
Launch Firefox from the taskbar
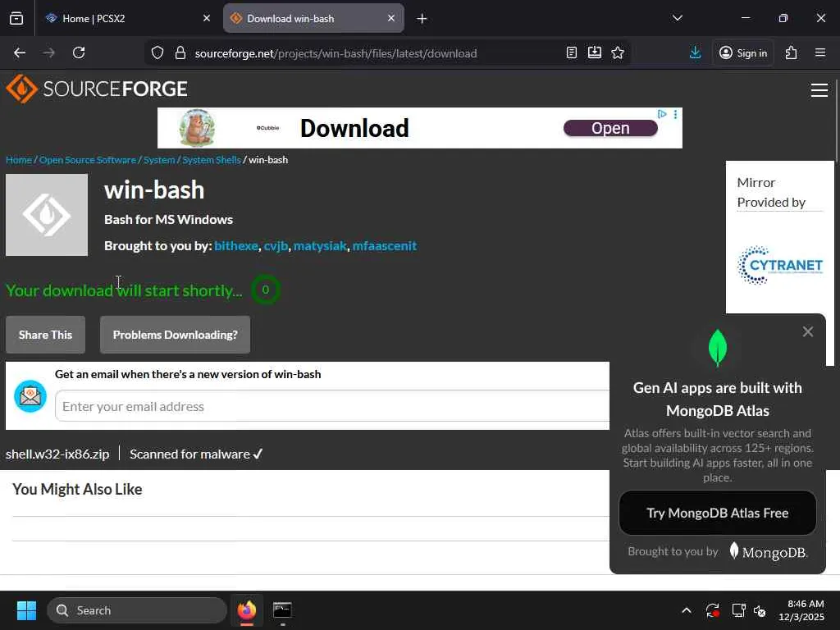(247, 610)
